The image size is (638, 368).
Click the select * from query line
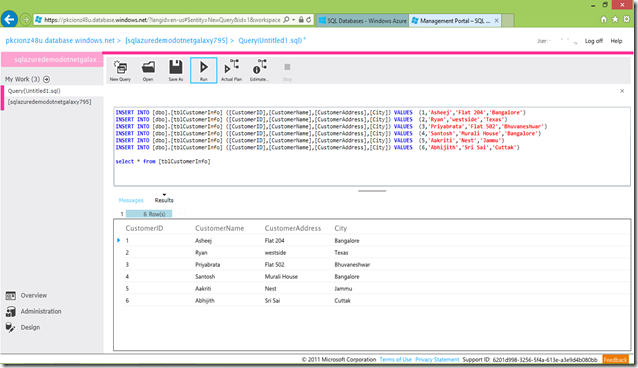point(163,161)
